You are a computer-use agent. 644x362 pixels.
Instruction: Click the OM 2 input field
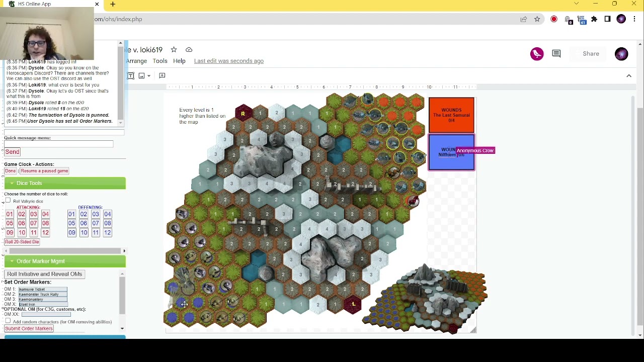(x=43, y=294)
